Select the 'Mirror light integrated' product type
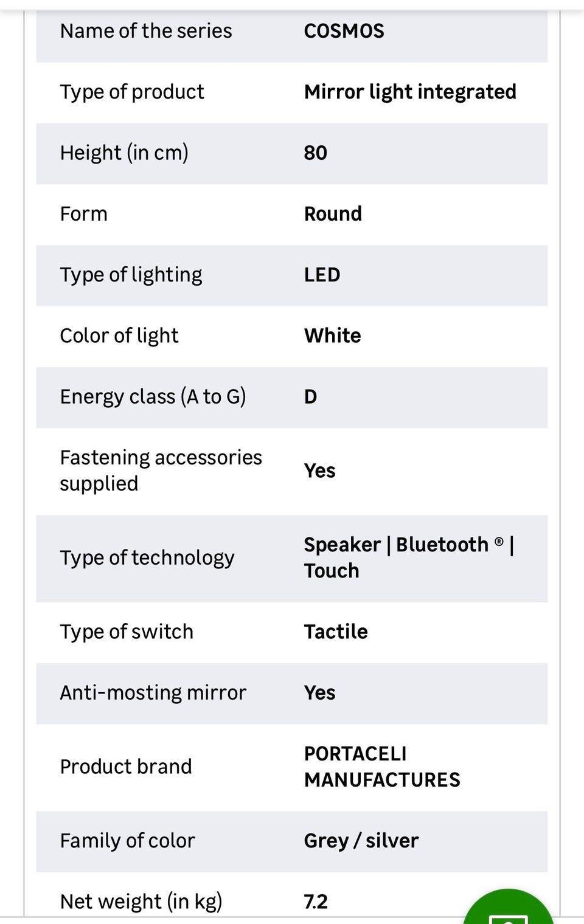The image size is (584, 924). pos(409,92)
